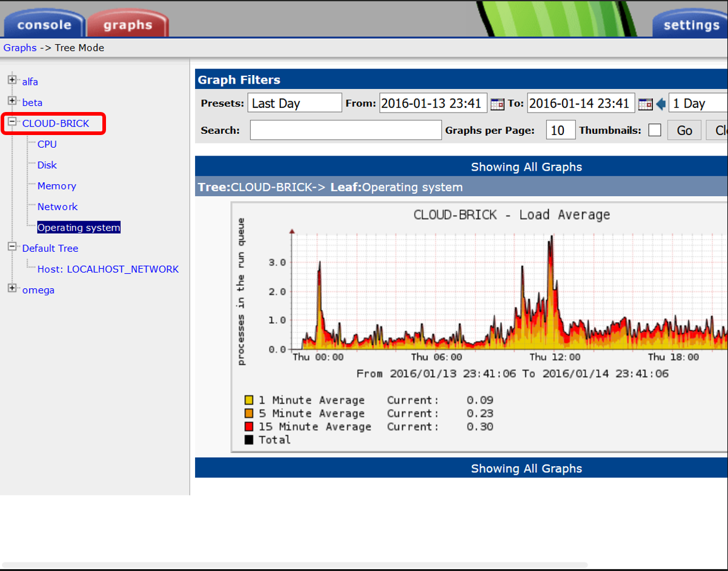The height and width of the screenshot is (571, 728).
Task: Expand the beta tree node
Action: click(12, 101)
